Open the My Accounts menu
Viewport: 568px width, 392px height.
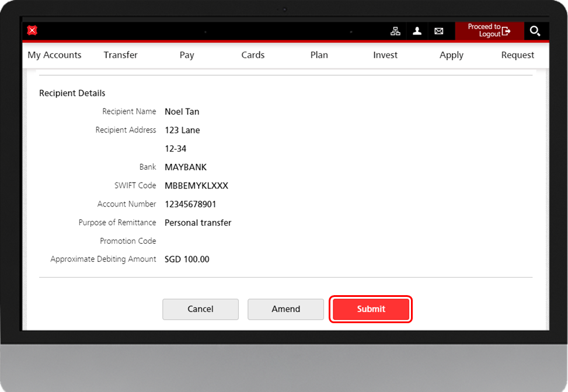pos(54,55)
